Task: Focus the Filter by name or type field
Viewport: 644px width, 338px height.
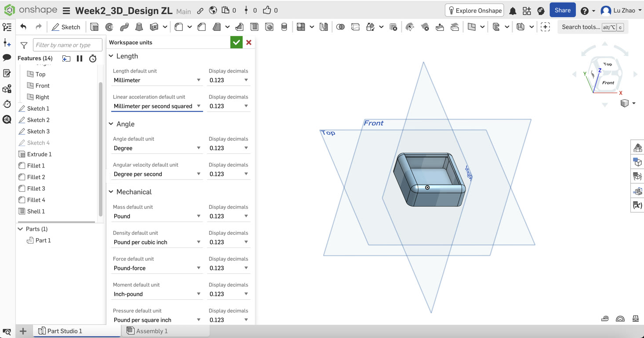Action: coord(68,45)
